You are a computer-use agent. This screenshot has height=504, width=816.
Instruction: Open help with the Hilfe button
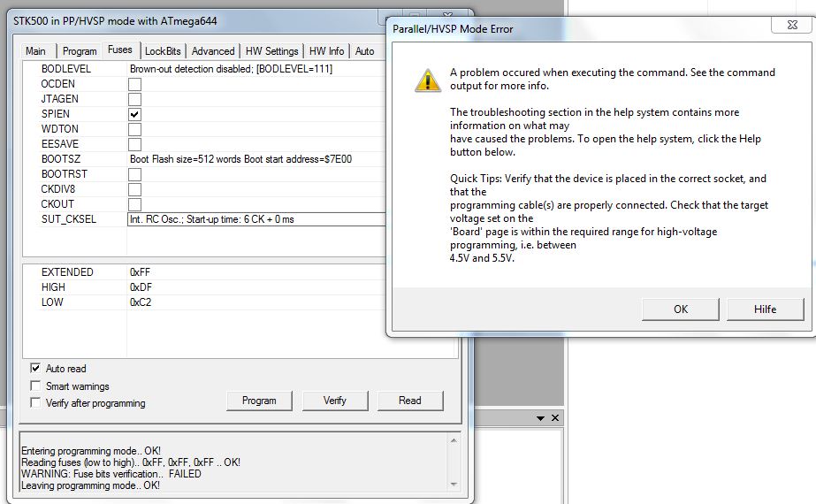765,309
